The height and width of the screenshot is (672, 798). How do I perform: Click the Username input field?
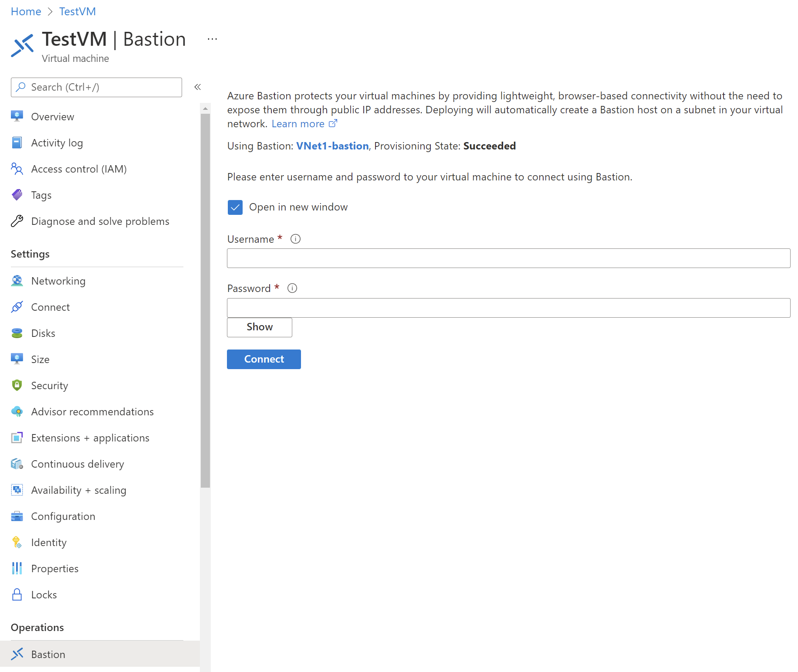(x=508, y=258)
